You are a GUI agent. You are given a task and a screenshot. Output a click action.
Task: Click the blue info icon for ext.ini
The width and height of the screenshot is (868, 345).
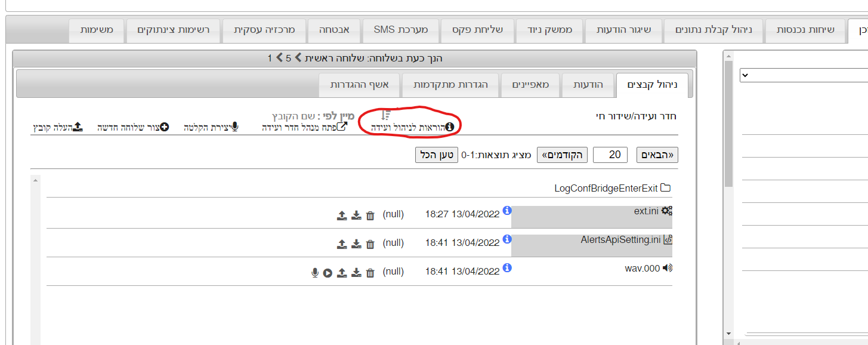coord(507,210)
